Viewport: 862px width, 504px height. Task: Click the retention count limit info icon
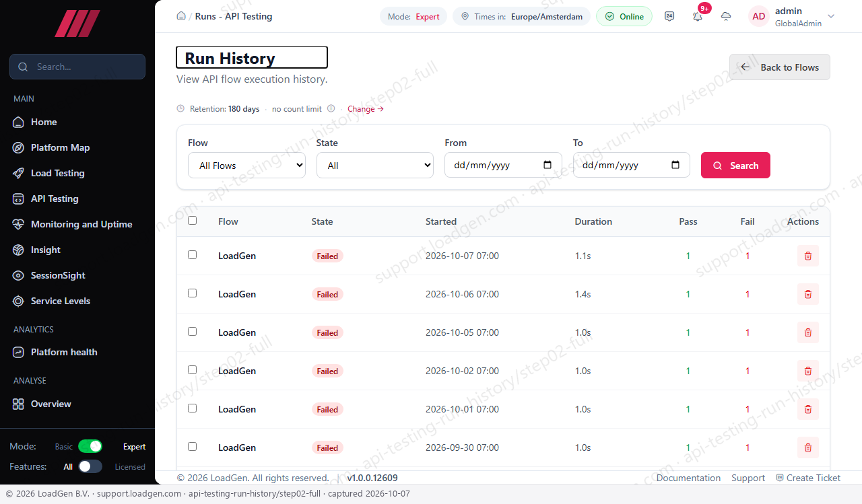(x=331, y=108)
